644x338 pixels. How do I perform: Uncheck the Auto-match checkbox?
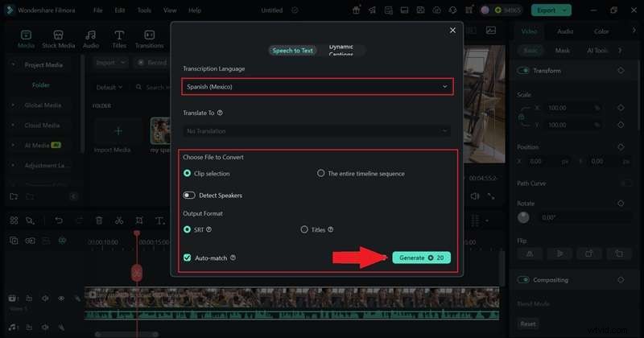coord(188,258)
